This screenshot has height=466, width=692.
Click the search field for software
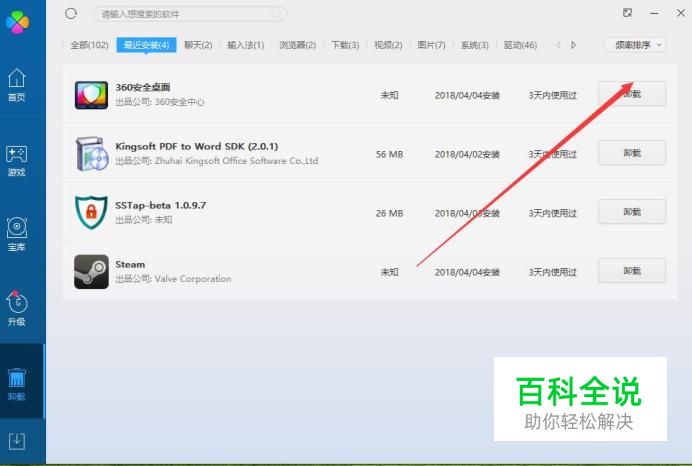tap(190, 14)
